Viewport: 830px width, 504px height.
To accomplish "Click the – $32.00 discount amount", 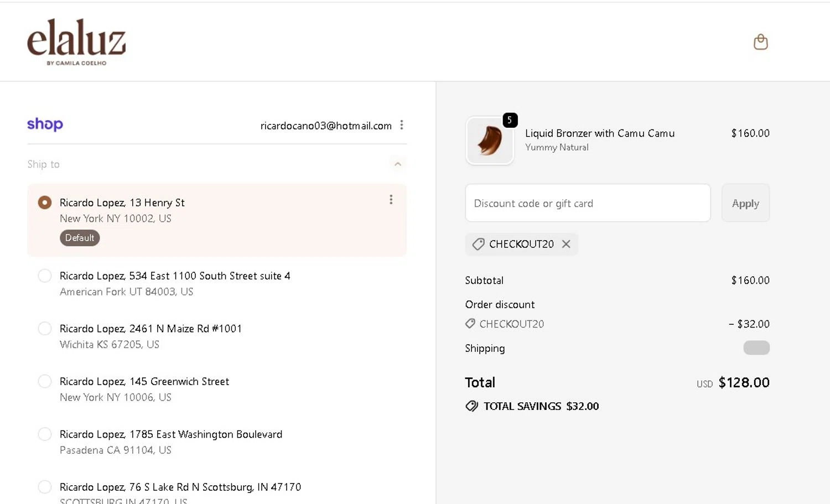I will (749, 324).
